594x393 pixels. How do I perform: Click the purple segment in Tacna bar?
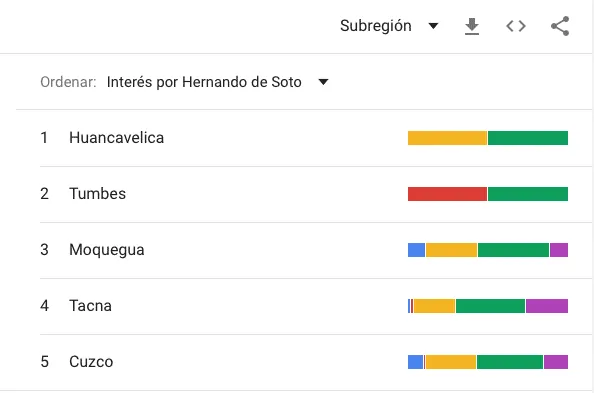547,306
